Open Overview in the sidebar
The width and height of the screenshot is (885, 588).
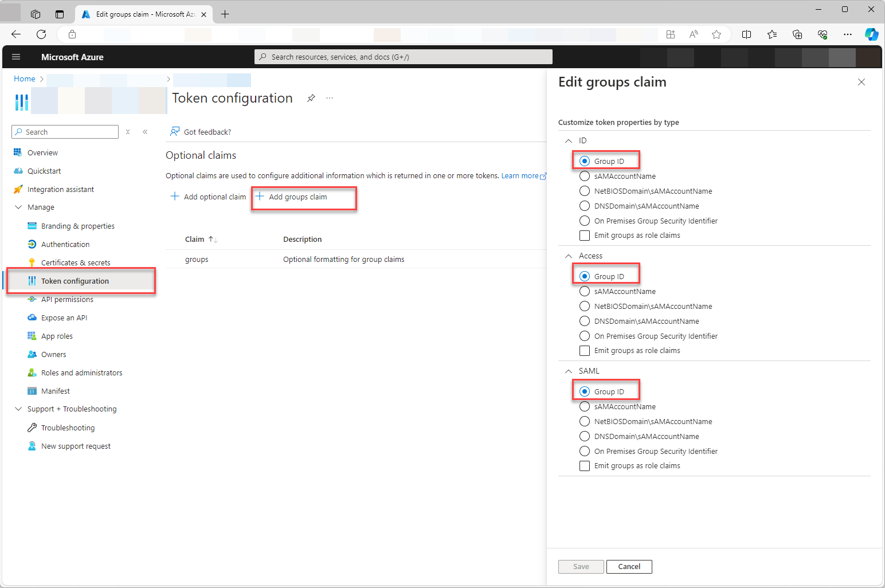point(42,152)
